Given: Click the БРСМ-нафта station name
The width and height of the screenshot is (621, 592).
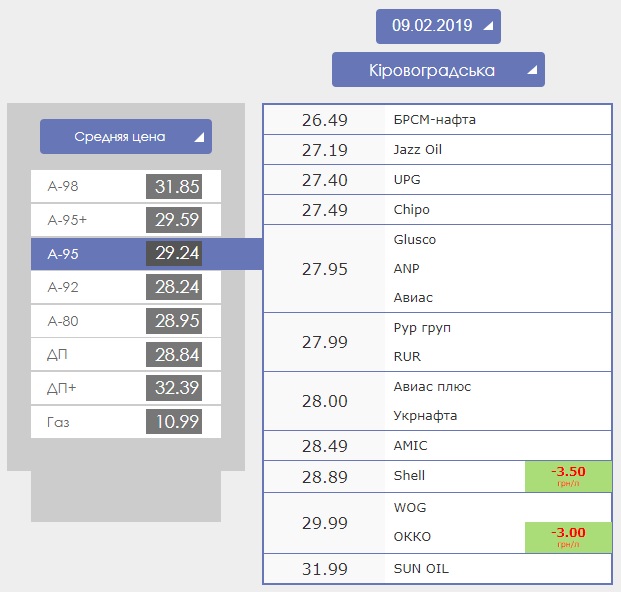Looking at the screenshot, I should click(x=434, y=120).
